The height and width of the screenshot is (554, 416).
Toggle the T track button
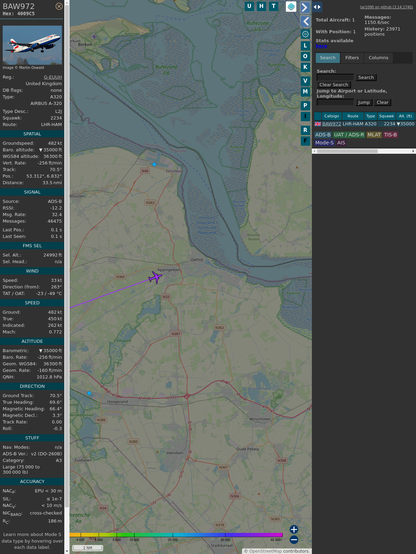(x=274, y=6)
